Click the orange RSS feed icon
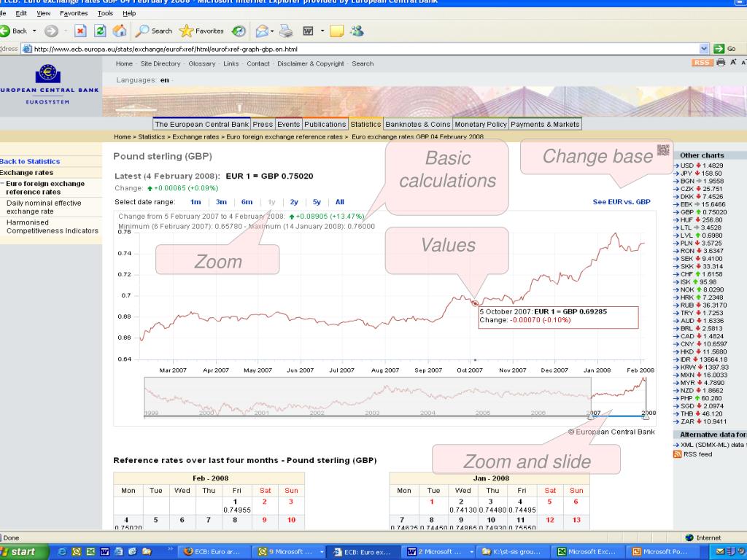This screenshot has width=747, height=560. coord(677,454)
